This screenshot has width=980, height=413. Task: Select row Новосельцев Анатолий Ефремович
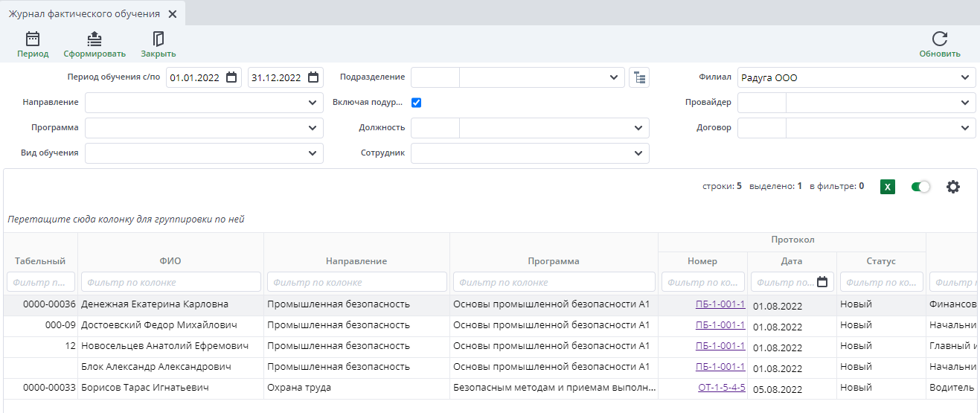(490, 346)
